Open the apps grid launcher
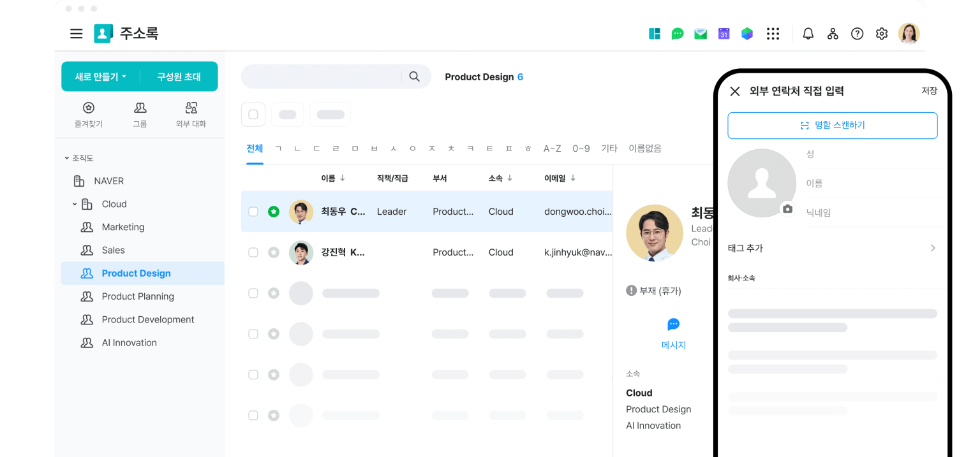 [x=773, y=34]
